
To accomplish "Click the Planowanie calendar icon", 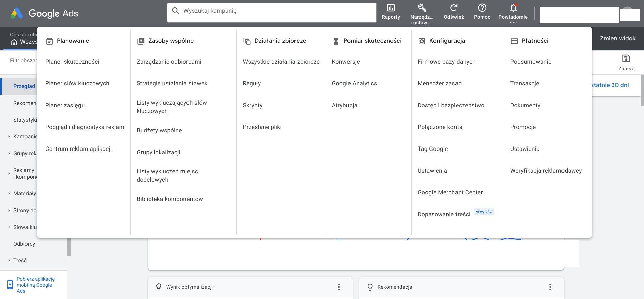I will coord(49,41).
